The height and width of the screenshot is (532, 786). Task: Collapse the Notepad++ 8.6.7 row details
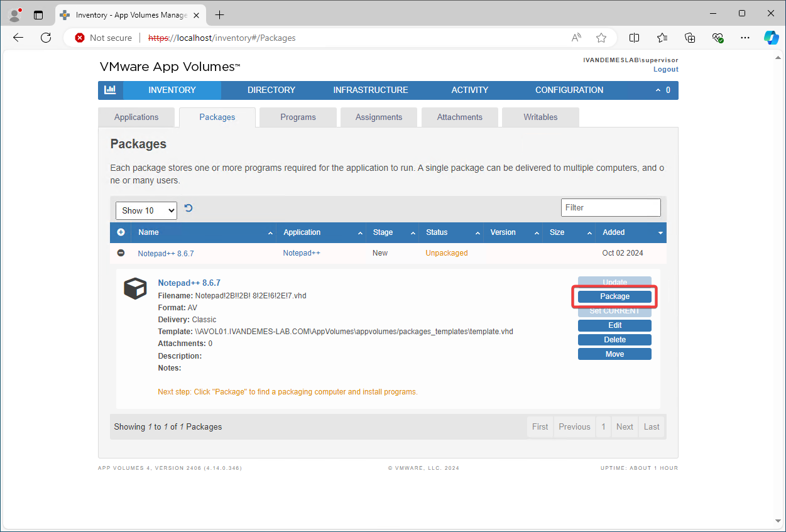point(120,253)
